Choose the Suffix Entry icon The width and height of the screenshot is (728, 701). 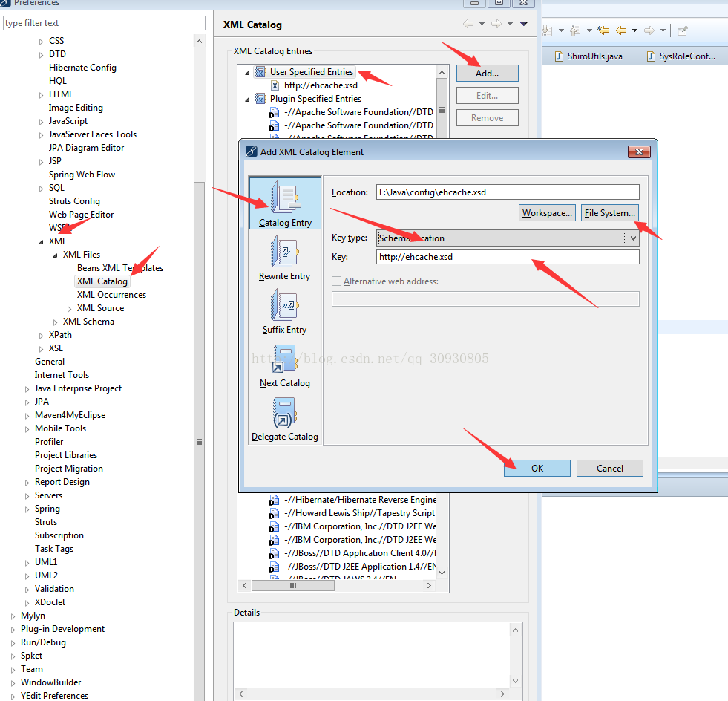pyautogui.click(x=285, y=305)
